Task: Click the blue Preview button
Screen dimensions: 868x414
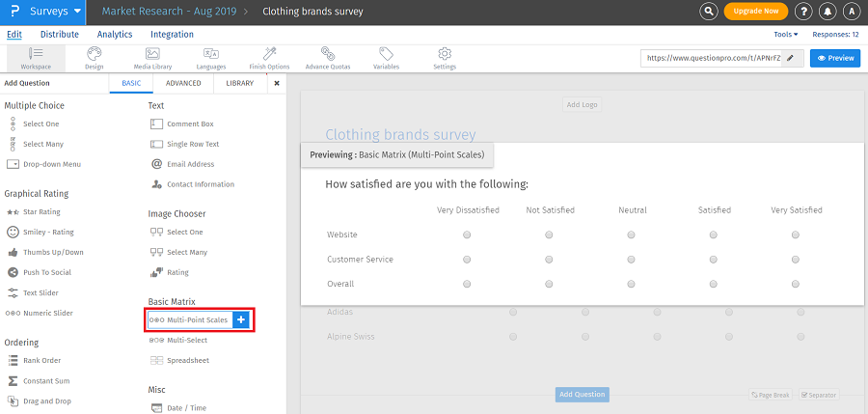Action: point(834,58)
